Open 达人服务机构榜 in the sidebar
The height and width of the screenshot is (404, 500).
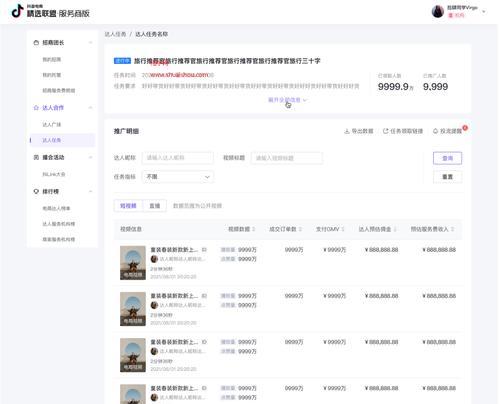coord(59,224)
